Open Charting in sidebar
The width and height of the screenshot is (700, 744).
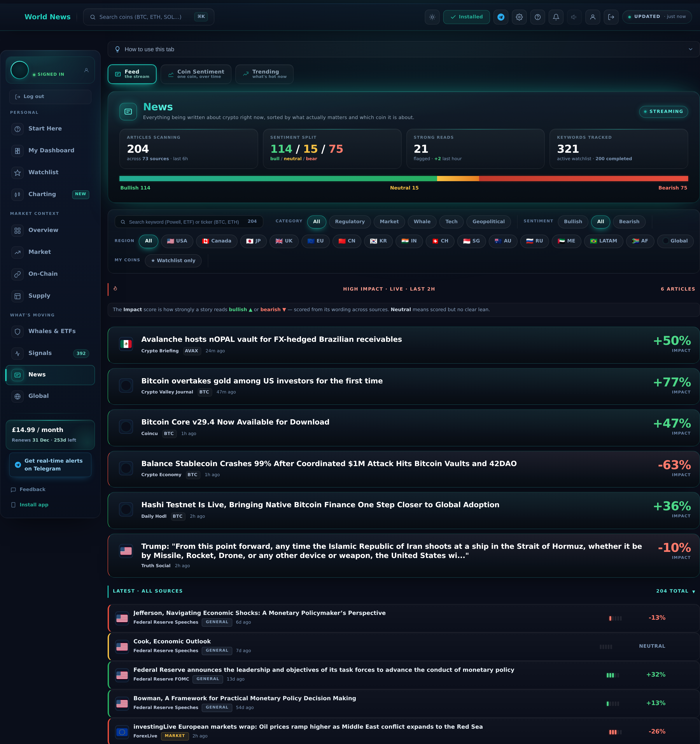click(x=50, y=194)
